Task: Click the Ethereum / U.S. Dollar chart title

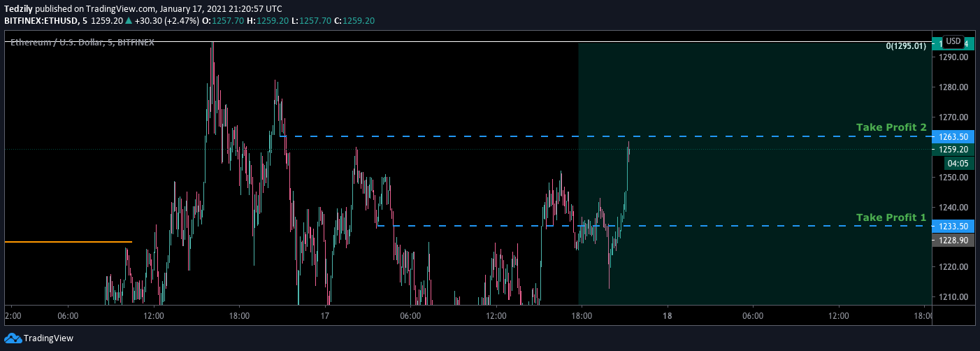Action: (82, 43)
